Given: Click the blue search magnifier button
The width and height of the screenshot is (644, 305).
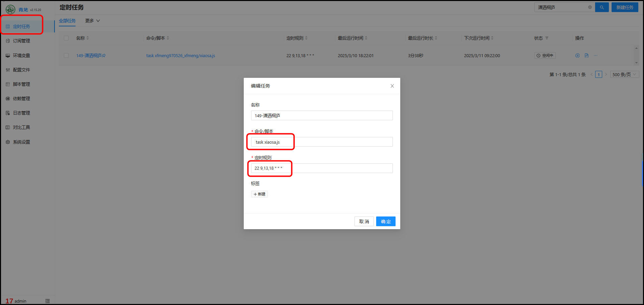Looking at the screenshot, I should (x=602, y=7).
